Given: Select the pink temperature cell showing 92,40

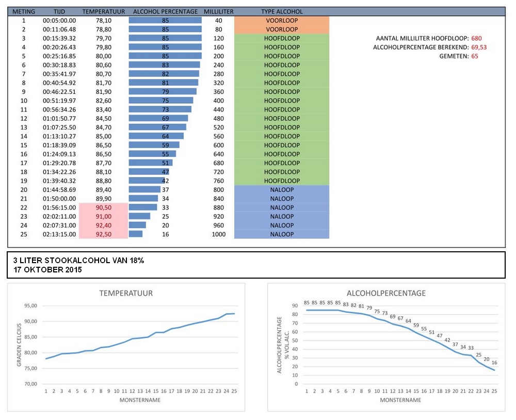Looking at the screenshot, I should click(x=104, y=225).
